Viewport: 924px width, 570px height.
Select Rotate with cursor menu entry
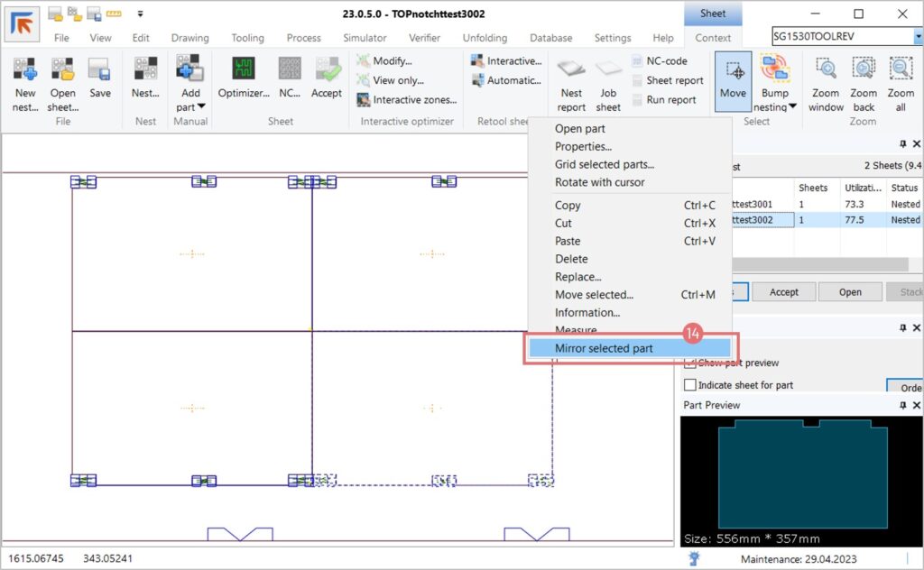pyautogui.click(x=599, y=182)
